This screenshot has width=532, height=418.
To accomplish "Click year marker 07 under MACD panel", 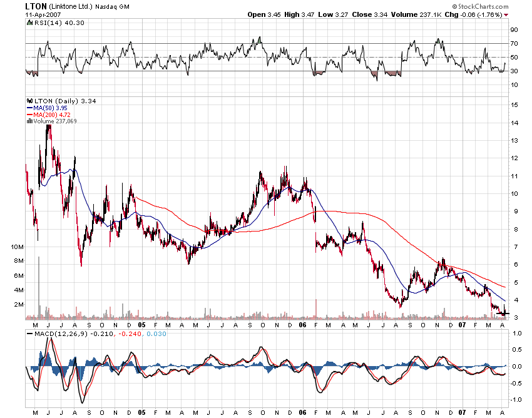I will point(462,412).
